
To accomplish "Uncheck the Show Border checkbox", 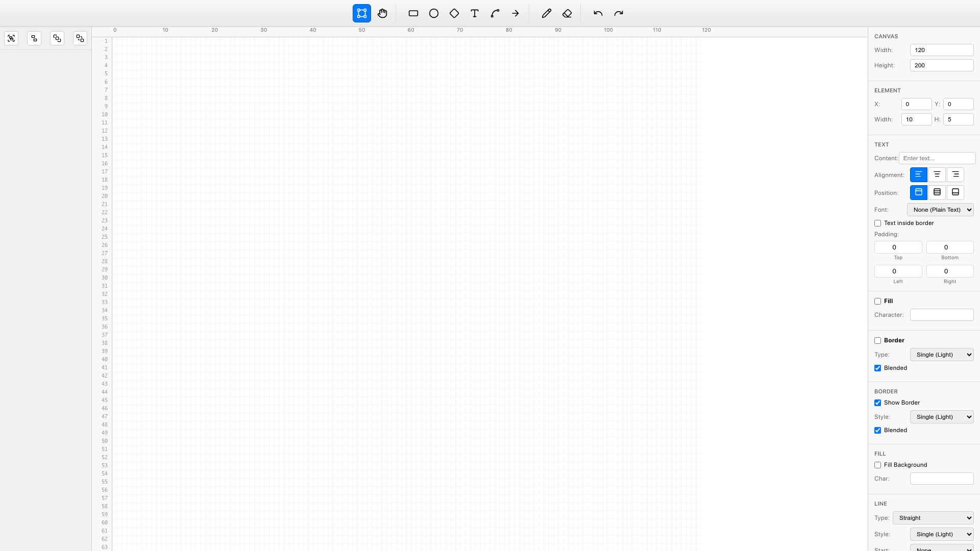I will 878,403.
